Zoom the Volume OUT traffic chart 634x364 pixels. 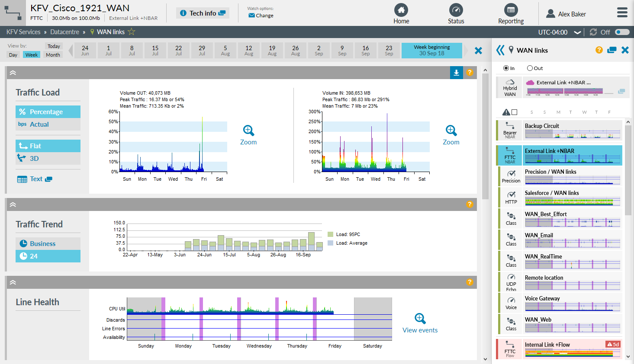point(248,131)
